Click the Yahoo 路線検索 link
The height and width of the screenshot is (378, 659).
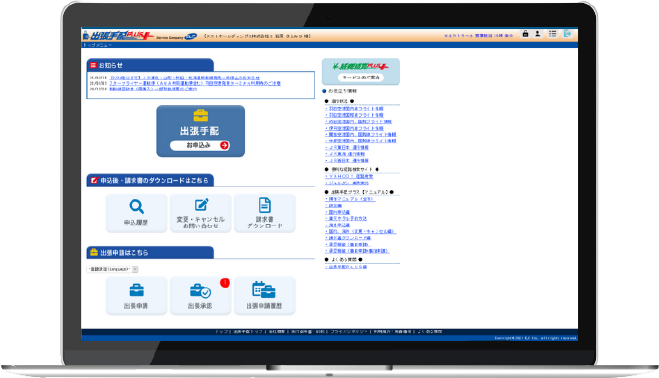point(349,177)
